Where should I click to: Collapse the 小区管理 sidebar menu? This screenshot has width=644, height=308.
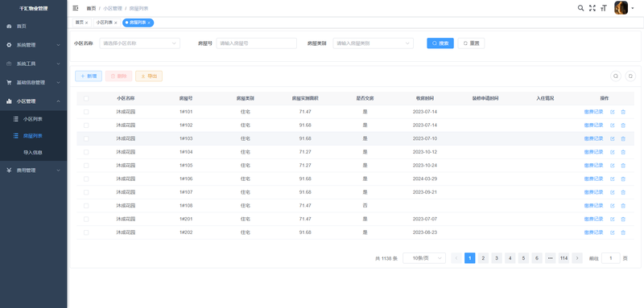point(33,101)
